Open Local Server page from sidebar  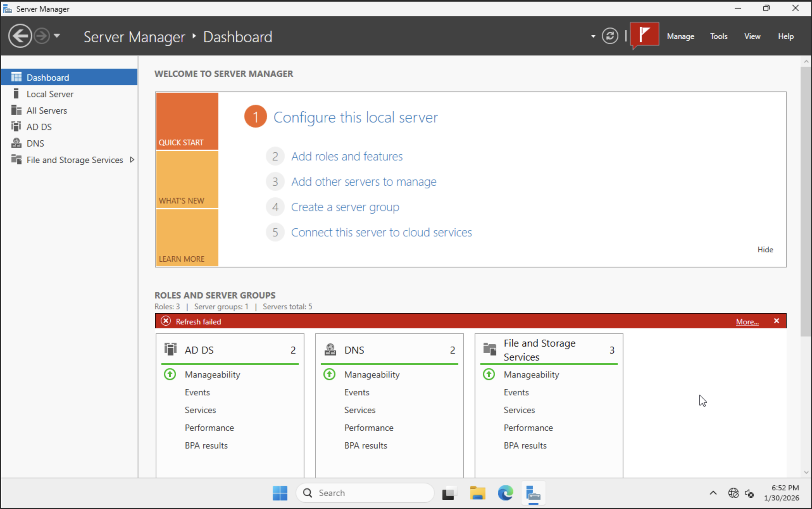click(x=50, y=94)
